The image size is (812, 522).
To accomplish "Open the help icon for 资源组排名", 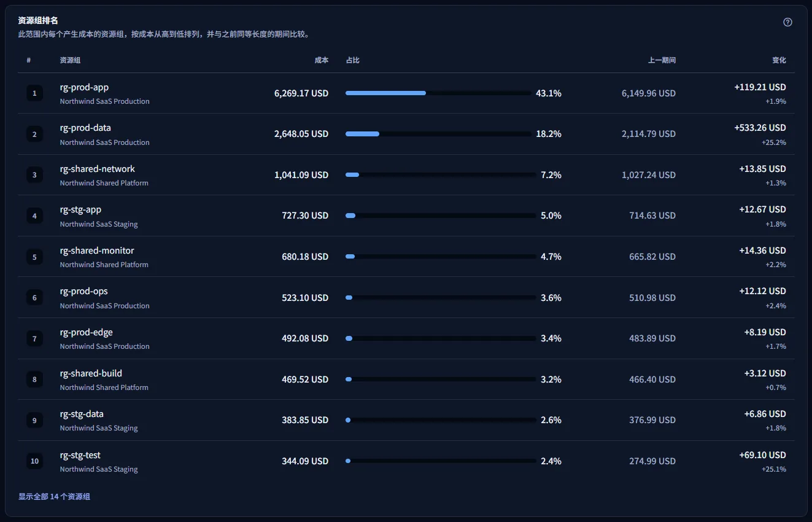I will click(x=787, y=22).
